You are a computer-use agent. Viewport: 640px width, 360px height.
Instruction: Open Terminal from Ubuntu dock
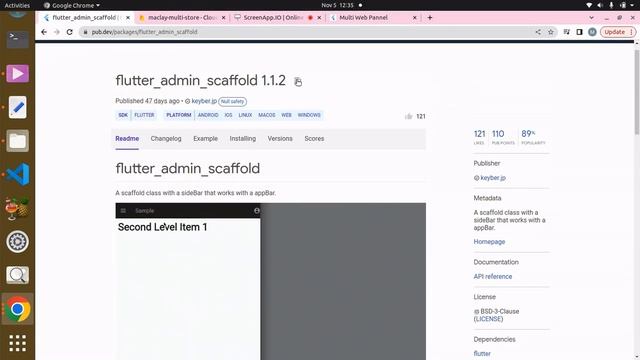click(17, 39)
